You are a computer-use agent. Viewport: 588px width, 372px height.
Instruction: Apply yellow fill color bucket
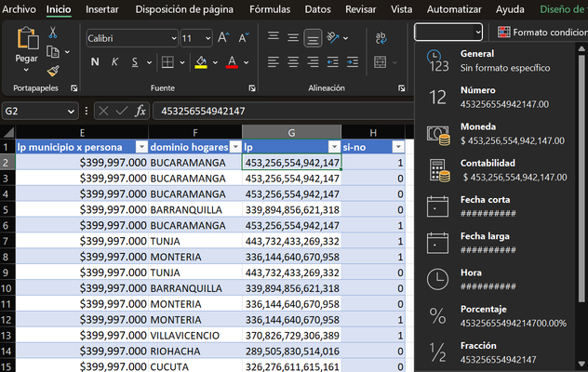(201, 62)
